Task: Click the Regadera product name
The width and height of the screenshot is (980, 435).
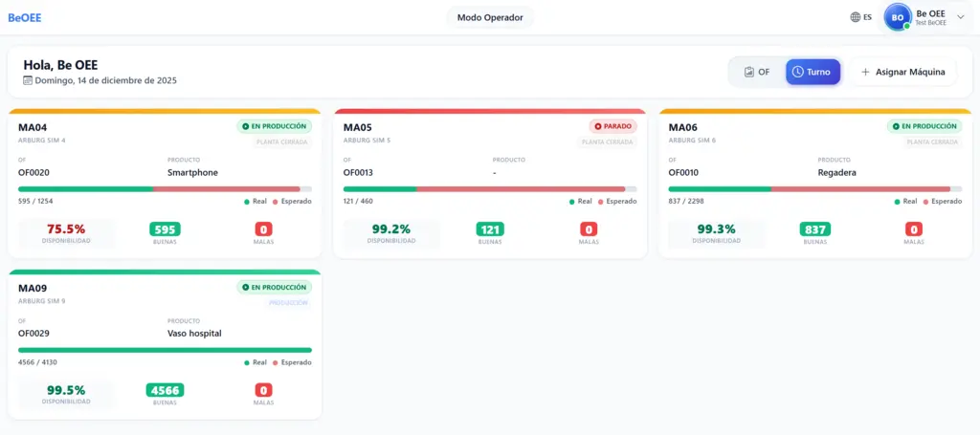Action: 836,172
